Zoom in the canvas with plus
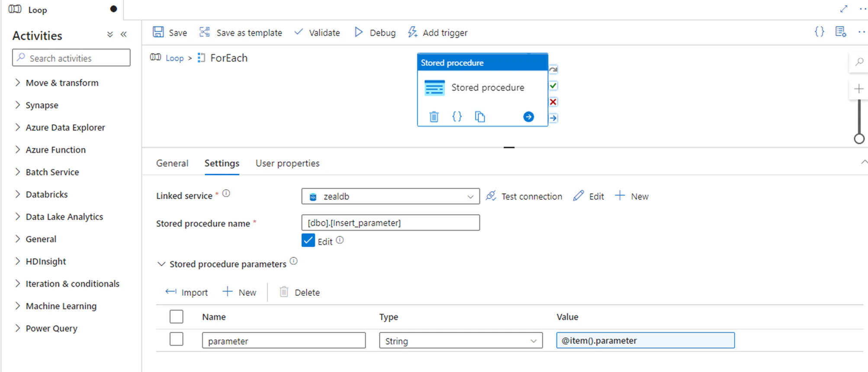 click(859, 89)
